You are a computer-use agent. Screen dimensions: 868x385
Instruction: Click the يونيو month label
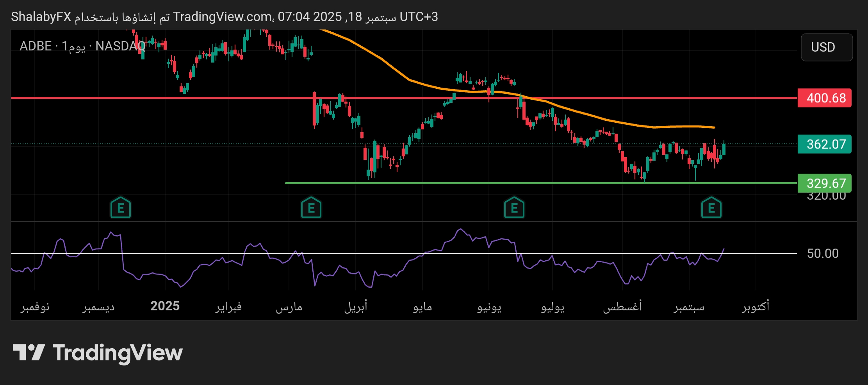click(x=489, y=307)
